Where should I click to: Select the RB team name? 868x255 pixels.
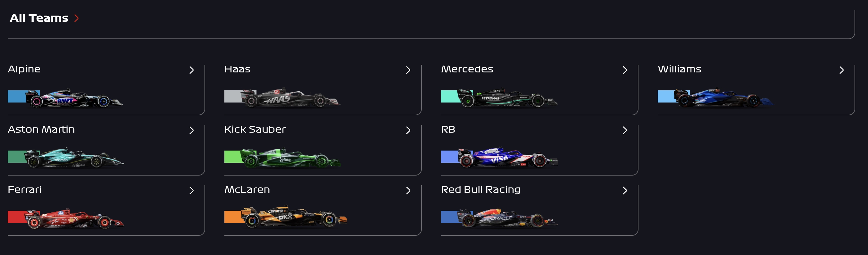pos(448,129)
